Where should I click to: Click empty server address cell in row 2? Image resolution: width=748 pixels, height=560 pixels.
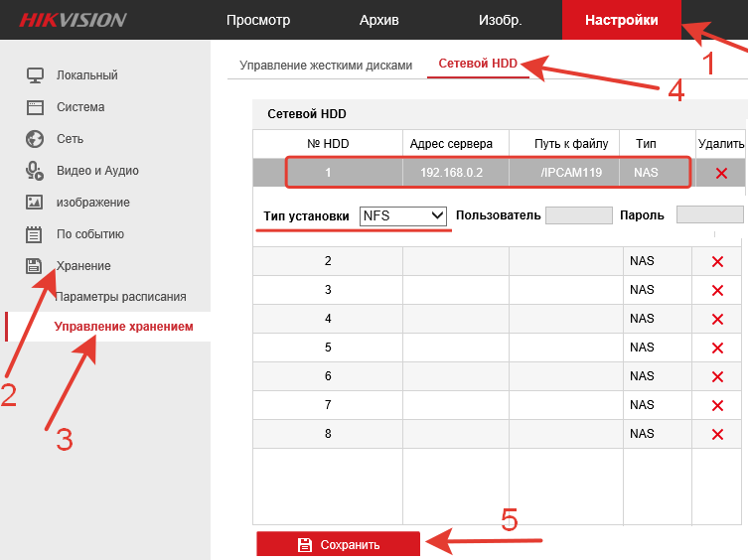[x=456, y=261]
